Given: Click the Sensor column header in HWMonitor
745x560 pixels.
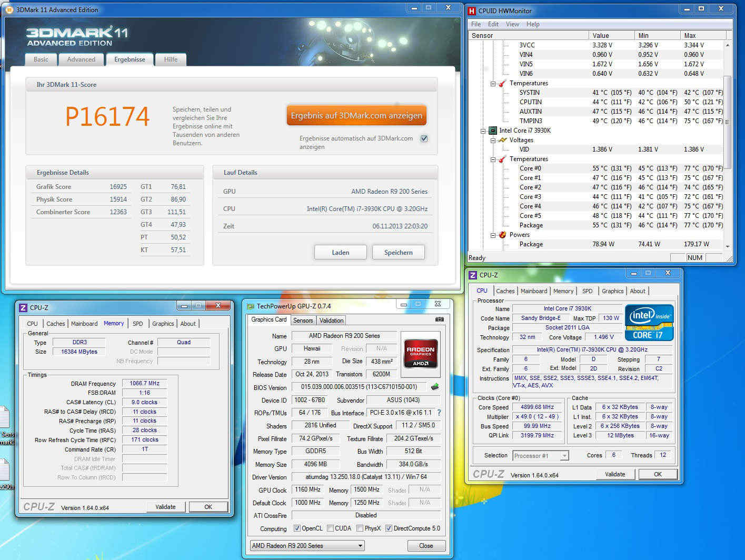Looking at the screenshot, I should pos(528,35).
